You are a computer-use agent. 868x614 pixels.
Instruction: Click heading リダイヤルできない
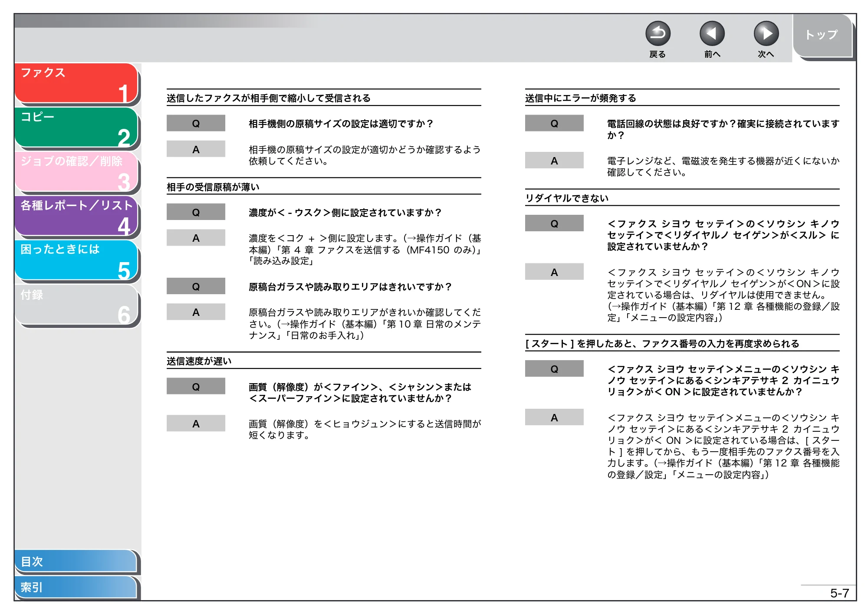point(567,198)
